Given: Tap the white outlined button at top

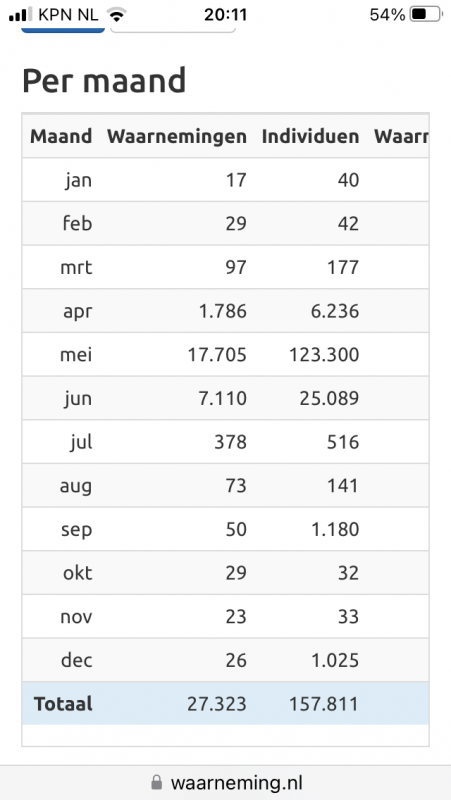Looking at the screenshot, I should point(173,30).
